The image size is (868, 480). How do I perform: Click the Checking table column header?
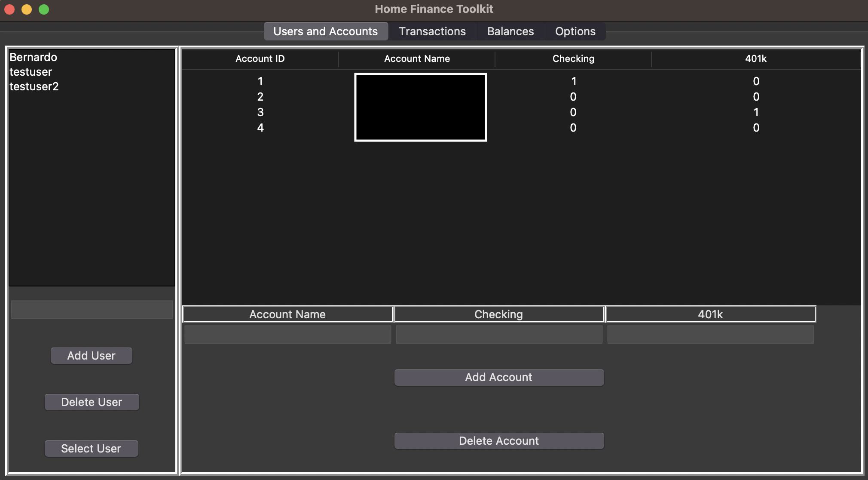(x=573, y=59)
